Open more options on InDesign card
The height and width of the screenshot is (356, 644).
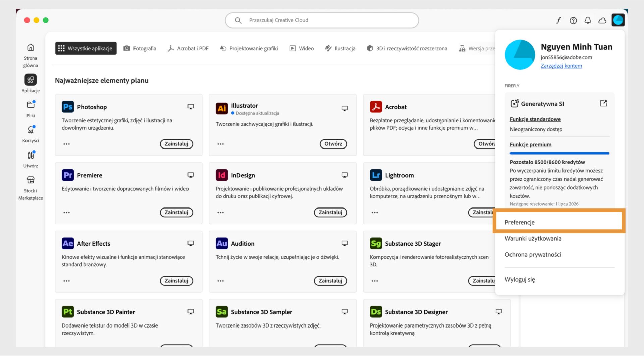point(220,213)
